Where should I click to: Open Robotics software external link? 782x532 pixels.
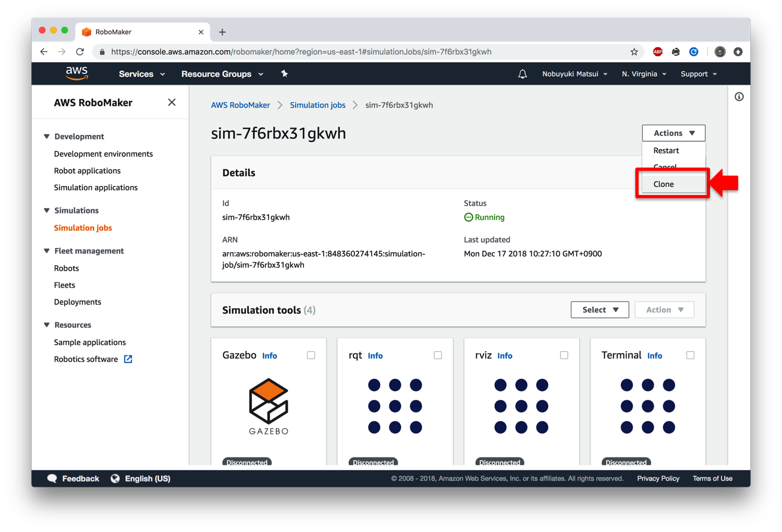click(92, 359)
